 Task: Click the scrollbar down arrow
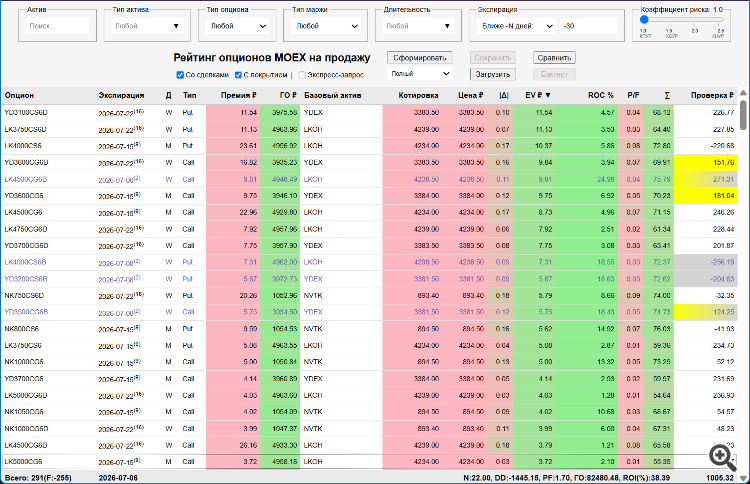coord(743,478)
